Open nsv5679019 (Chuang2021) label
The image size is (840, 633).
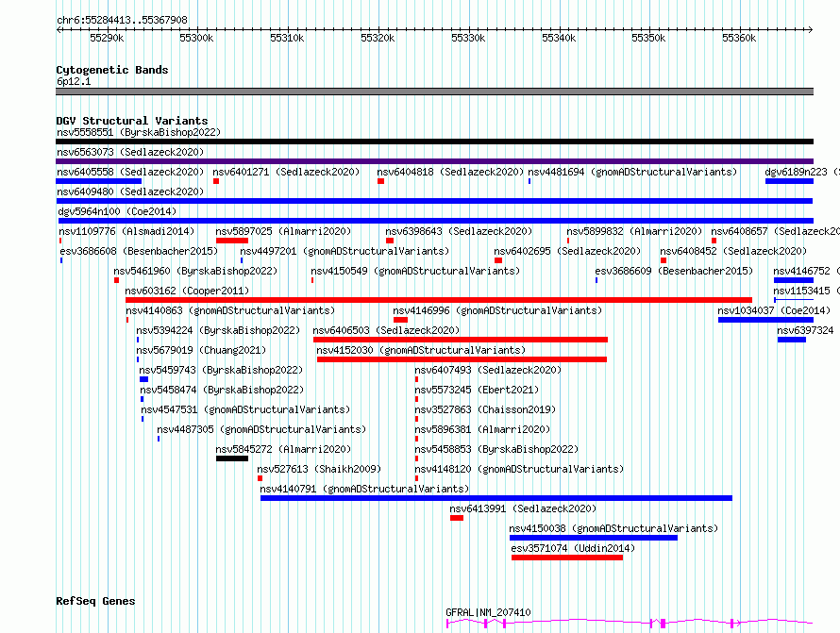(201, 350)
